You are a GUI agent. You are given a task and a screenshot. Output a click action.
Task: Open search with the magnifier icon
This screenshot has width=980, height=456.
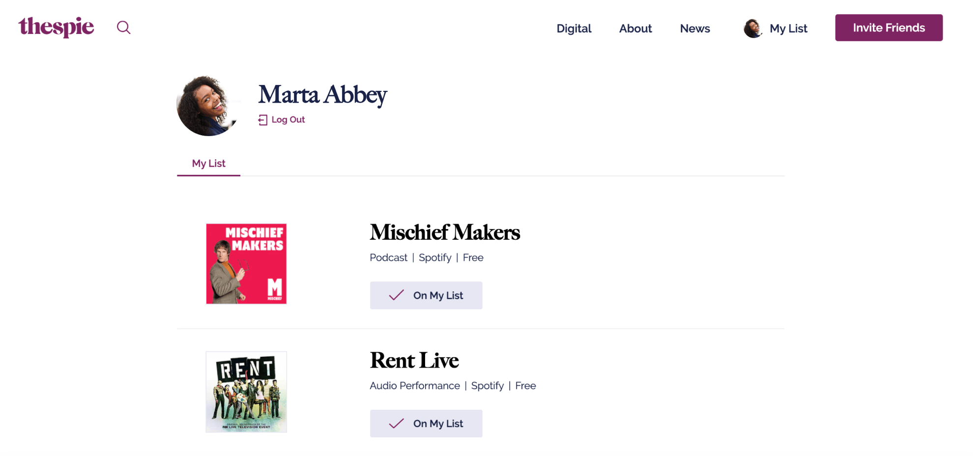coord(123,28)
